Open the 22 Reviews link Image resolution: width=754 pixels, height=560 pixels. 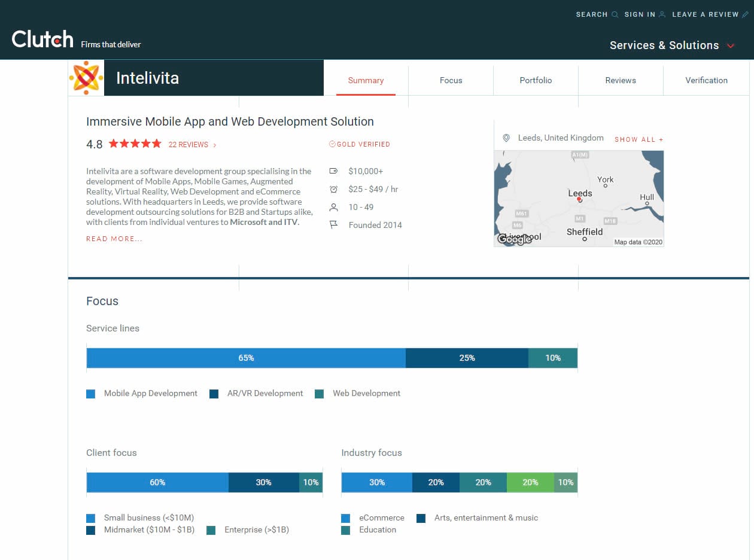coord(188,145)
